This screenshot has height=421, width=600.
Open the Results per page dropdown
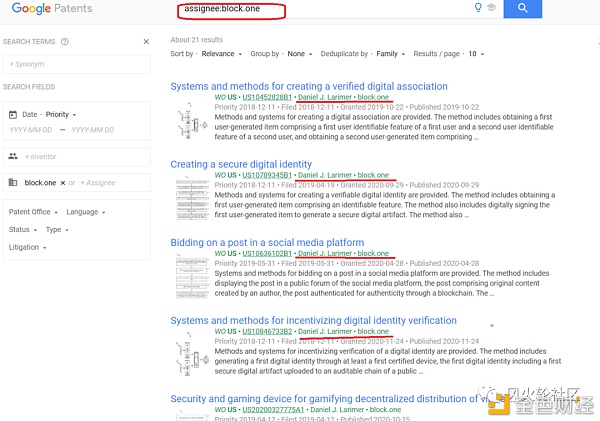click(476, 54)
